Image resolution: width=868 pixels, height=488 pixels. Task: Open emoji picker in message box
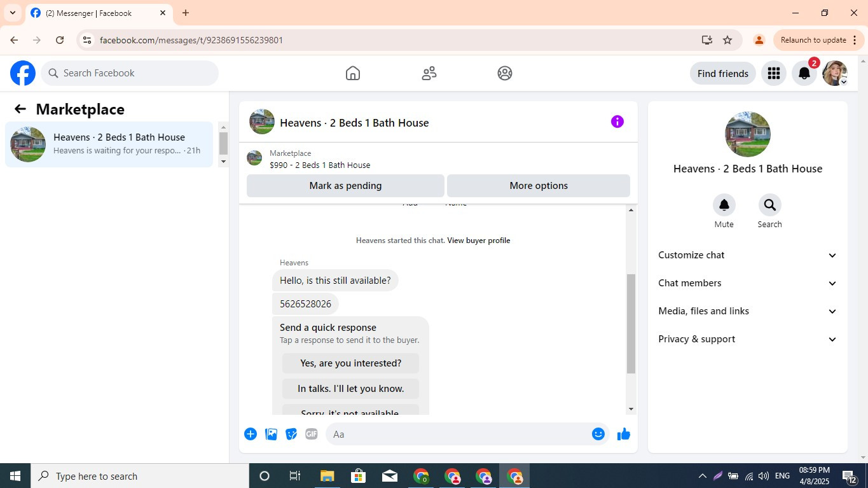tap(598, 434)
